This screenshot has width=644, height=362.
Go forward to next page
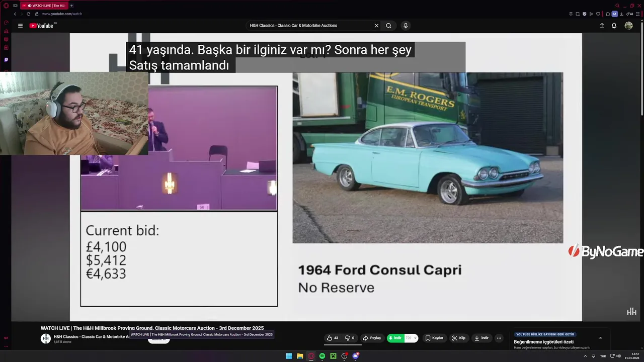click(22, 14)
